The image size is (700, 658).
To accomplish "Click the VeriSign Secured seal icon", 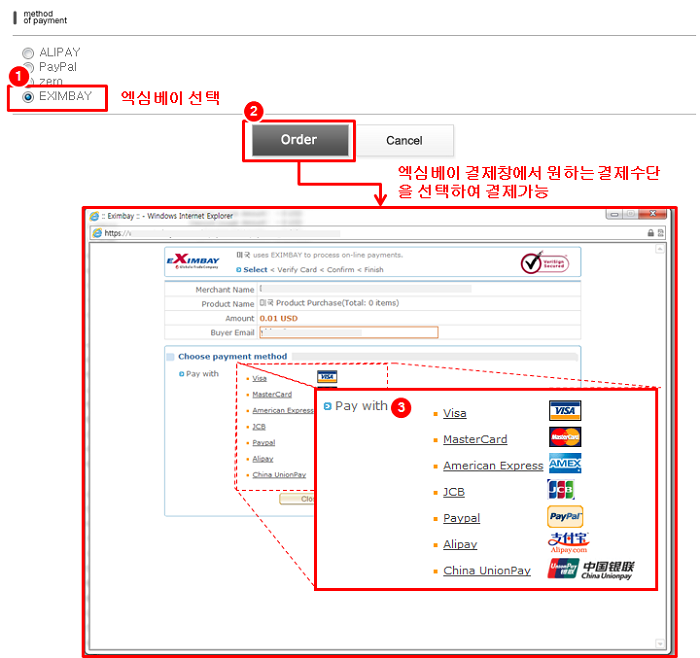I will click(x=545, y=262).
